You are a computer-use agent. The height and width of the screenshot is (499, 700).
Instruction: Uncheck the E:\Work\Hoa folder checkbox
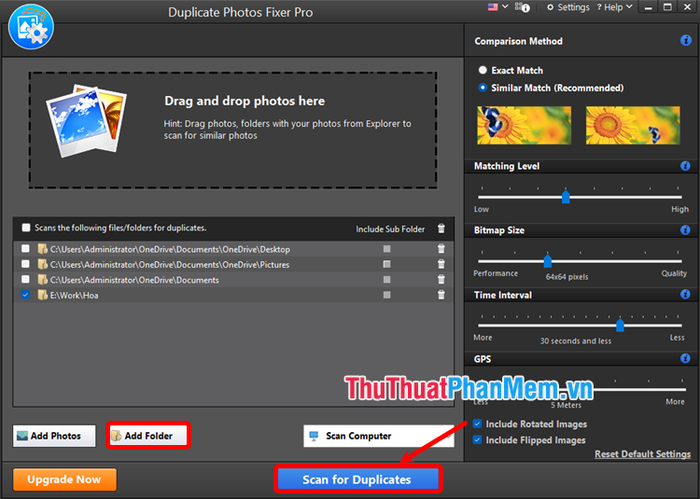(x=25, y=295)
